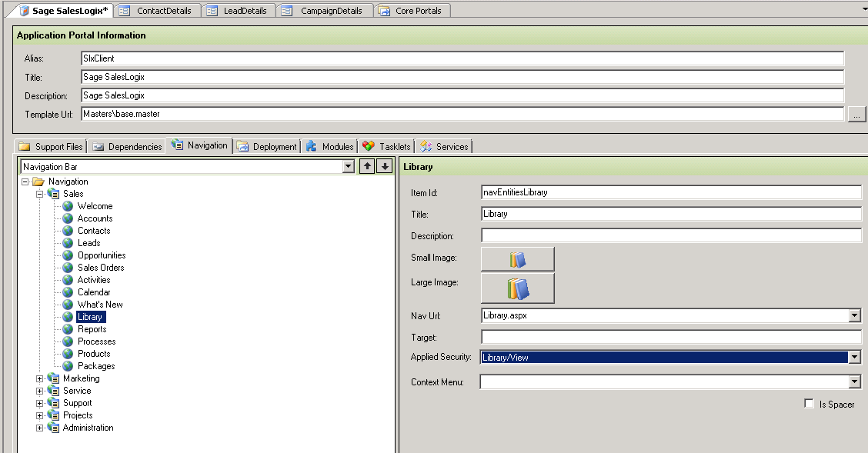Switch to the LeadDetails document tab
868x453 pixels.
coord(238,11)
